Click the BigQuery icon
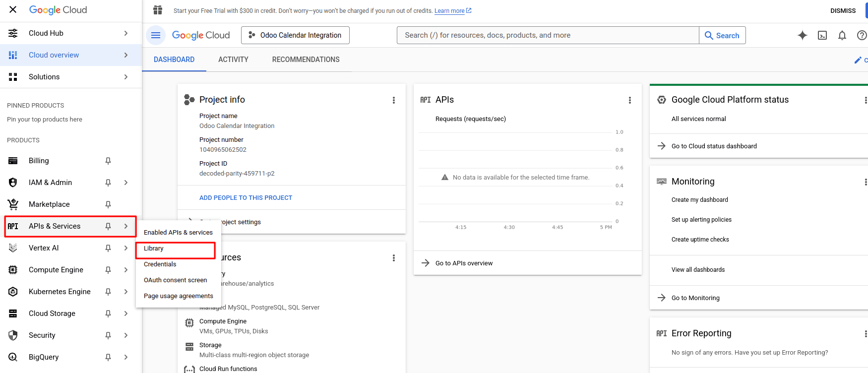 (13, 357)
